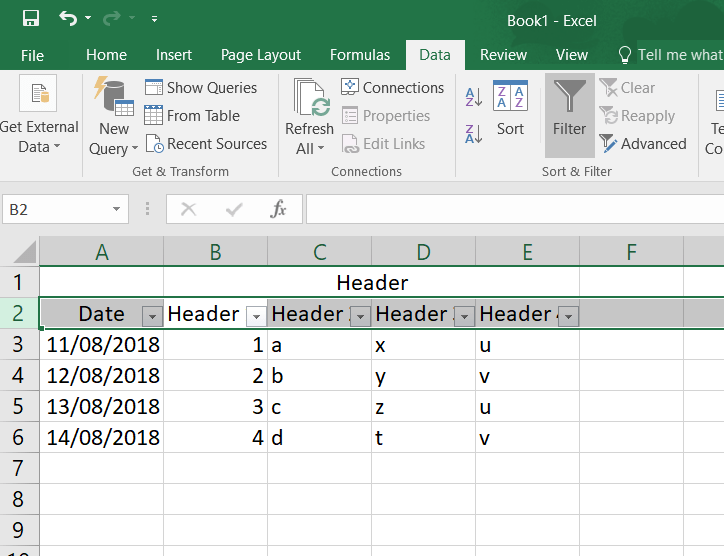Confirm entry with the checkmark icon

(x=234, y=209)
